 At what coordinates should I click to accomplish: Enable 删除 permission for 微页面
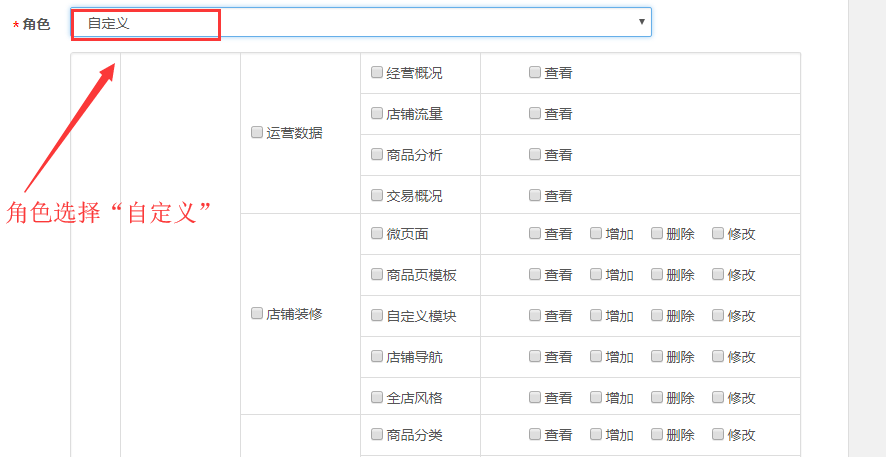click(x=657, y=233)
